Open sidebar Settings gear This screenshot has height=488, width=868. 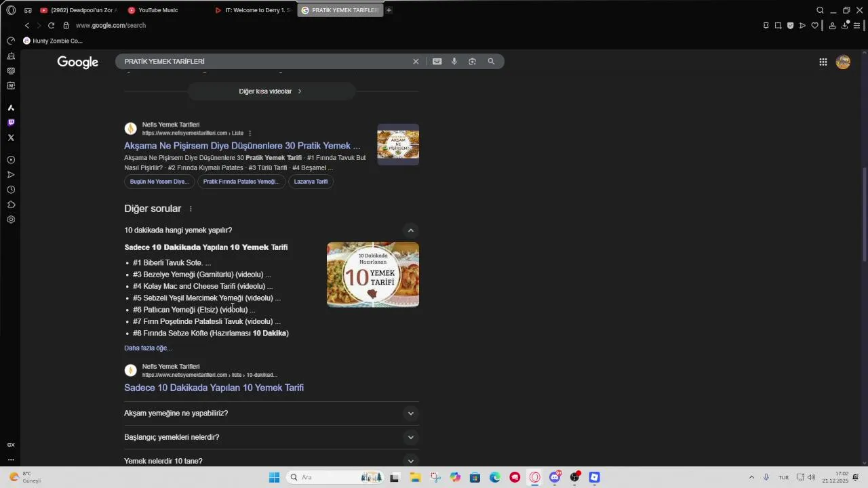click(11, 220)
